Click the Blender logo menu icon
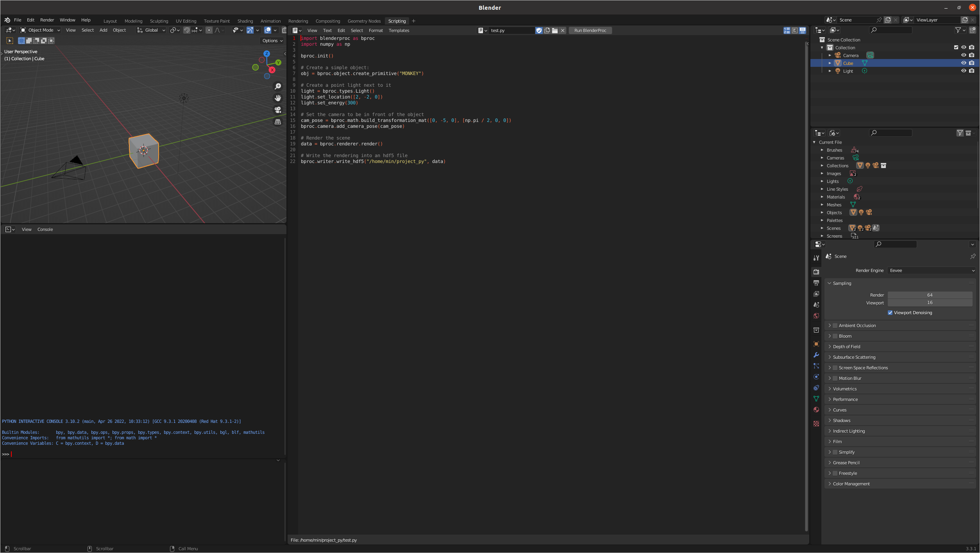 pyautogui.click(x=7, y=20)
